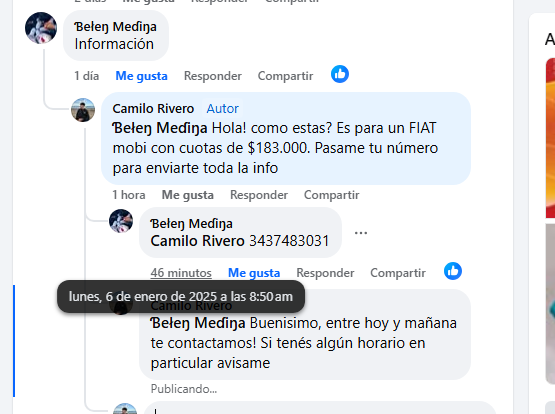Click the avatar beside the bottom comment box
This screenshot has width=555, height=414.
125,409
